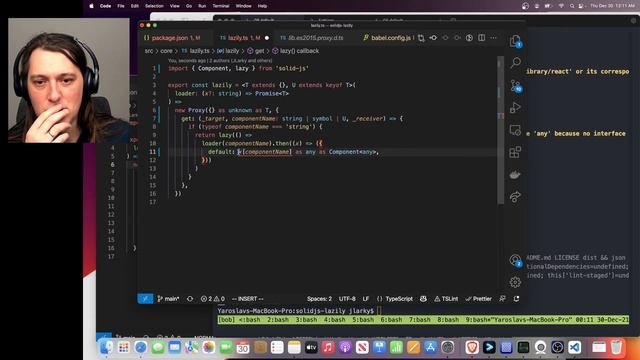The height and width of the screenshot is (360, 640).
Task: Open Brave browser from the Dock
Action: (472, 347)
